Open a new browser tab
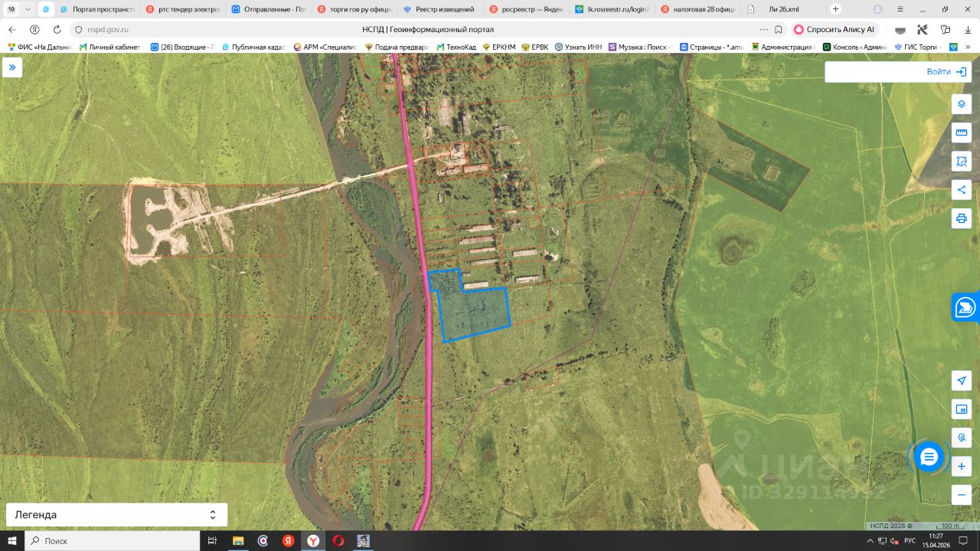This screenshot has height=551, width=980. [x=835, y=9]
